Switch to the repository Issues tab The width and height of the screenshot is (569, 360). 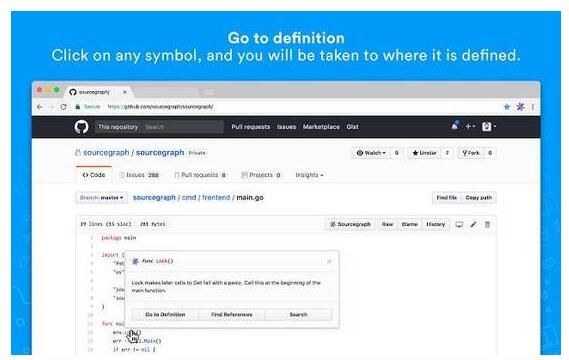coord(139,175)
